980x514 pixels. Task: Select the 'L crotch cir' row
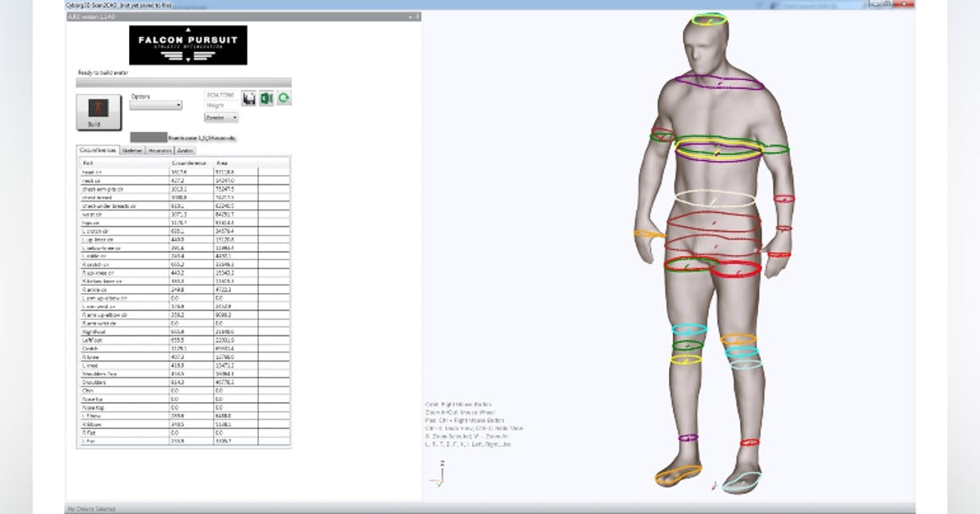(184, 231)
